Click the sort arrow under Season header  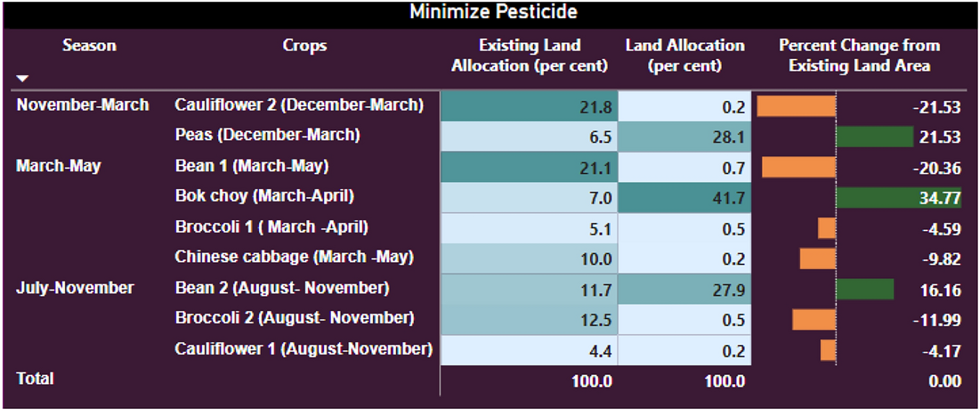point(24,78)
